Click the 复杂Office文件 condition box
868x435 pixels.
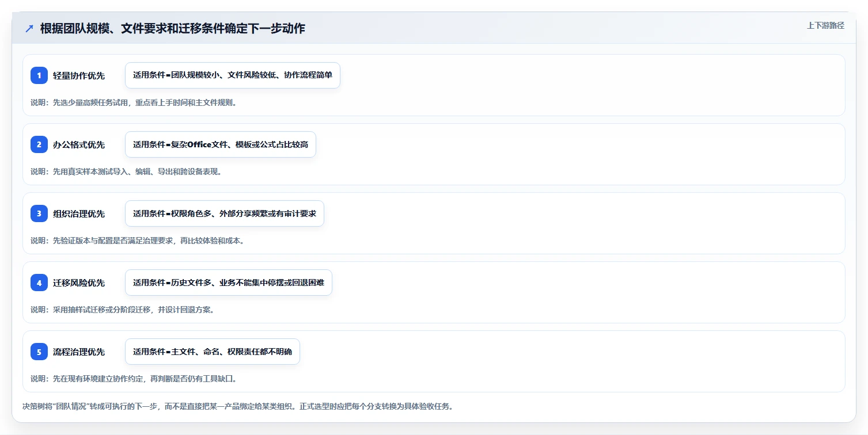tap(221, 144)
